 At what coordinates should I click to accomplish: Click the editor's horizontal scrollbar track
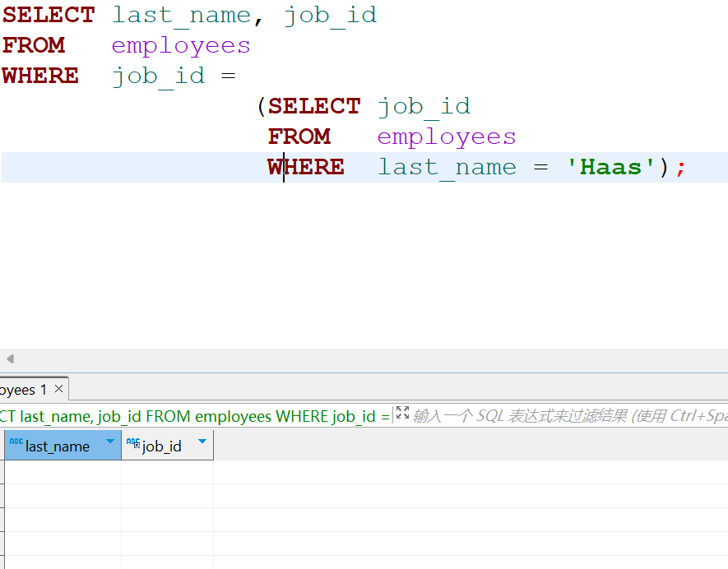point(370,359)
